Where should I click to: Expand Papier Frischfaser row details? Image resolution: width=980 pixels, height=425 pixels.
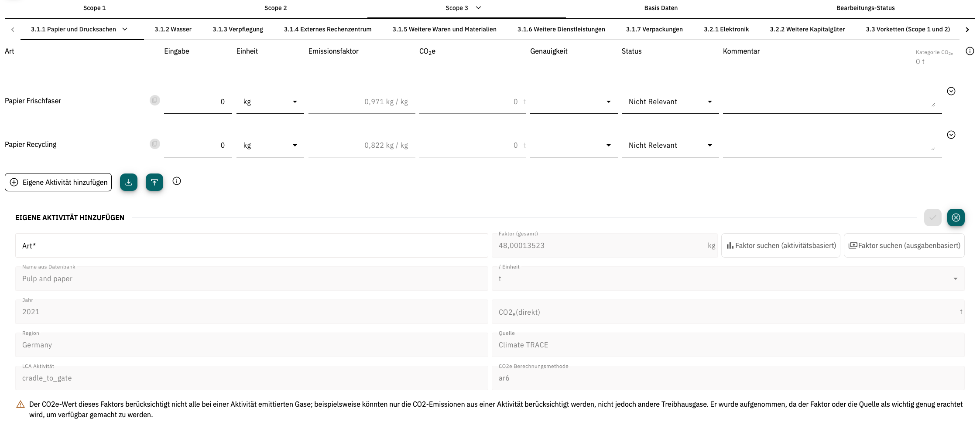tap(951, 91)
